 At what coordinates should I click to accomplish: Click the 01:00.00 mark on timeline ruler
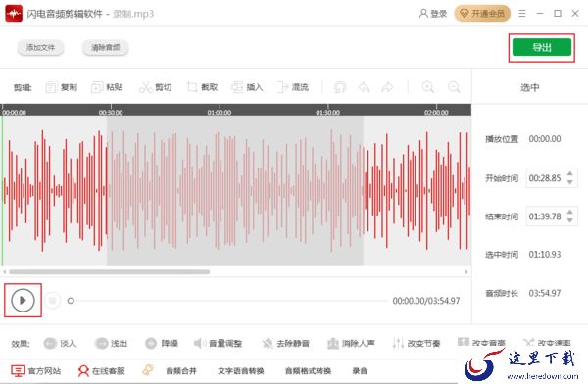pyautogui.click(x=220, y=112)
